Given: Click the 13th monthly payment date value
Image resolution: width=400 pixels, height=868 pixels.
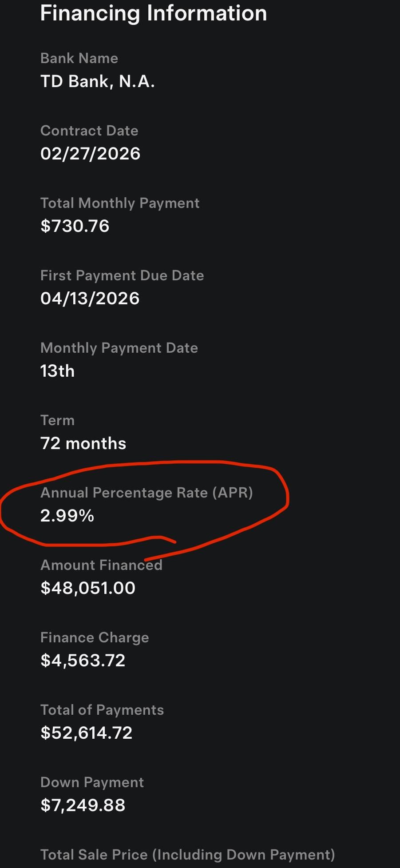Looking at the screenshot, I should coord(57,371).
